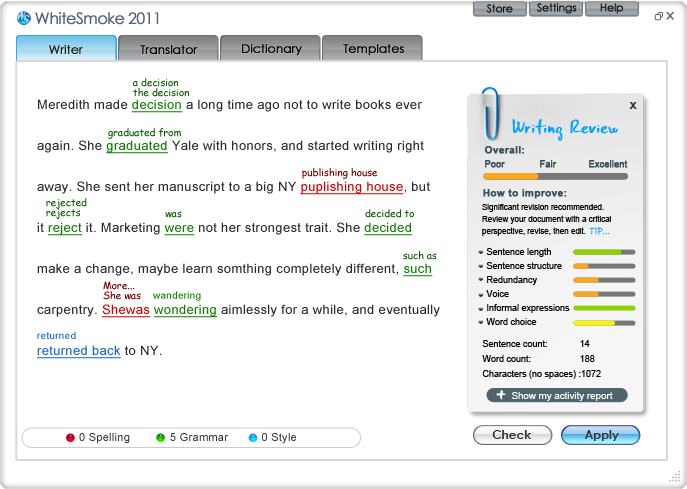The width and height of the screenshot is (687, 489).
Task: Choose suggestion 'decided to'
Action: click(x=390, y=213)
